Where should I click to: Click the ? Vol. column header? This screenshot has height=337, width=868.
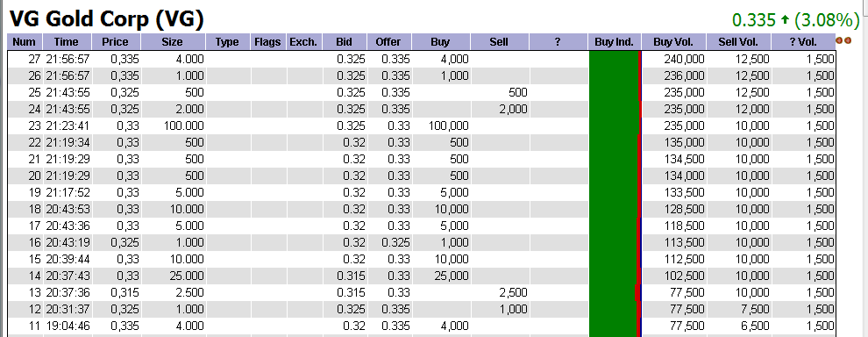click(802, 41)
